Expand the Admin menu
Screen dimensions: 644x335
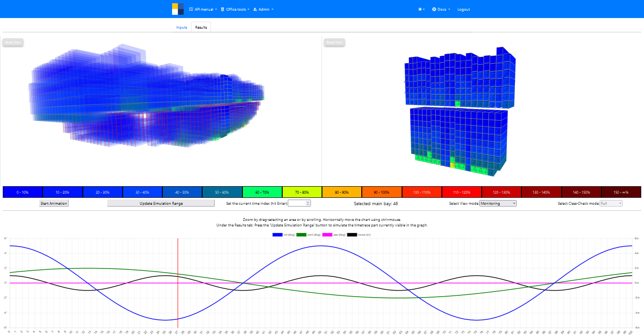[264, 9]
